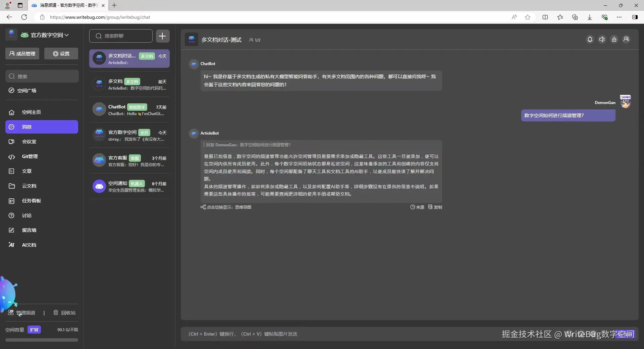Open the 会议室 section
Image resolution: width=644 pixels, height=349 pixels.
click(29, 142)
